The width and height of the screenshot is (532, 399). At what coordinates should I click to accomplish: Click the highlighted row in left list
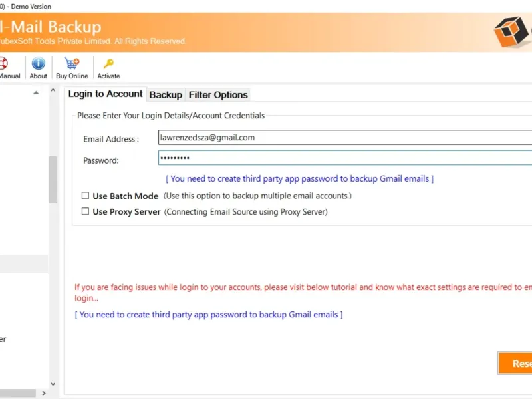point(24,264)
